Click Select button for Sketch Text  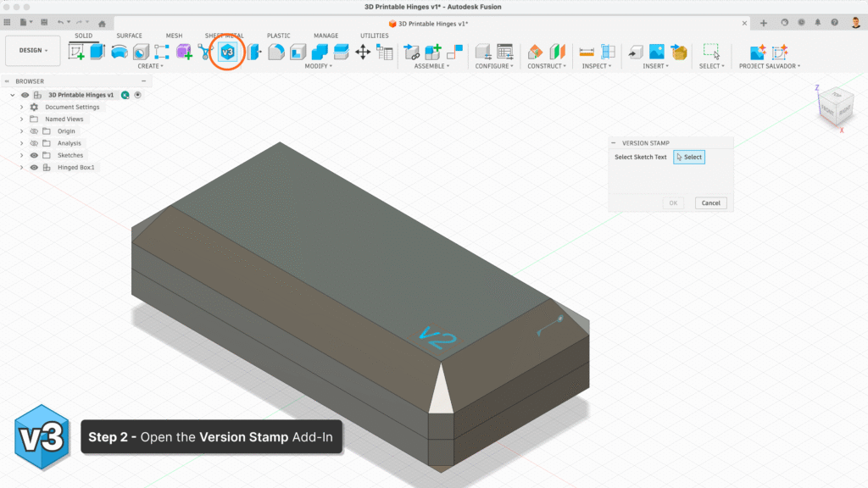(689, 157)
